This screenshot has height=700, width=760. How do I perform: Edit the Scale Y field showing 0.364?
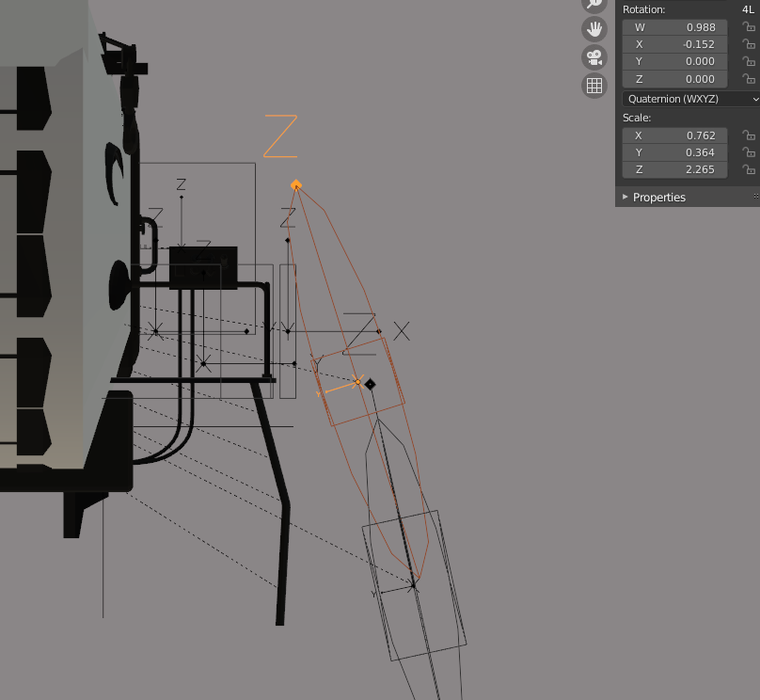674,152
